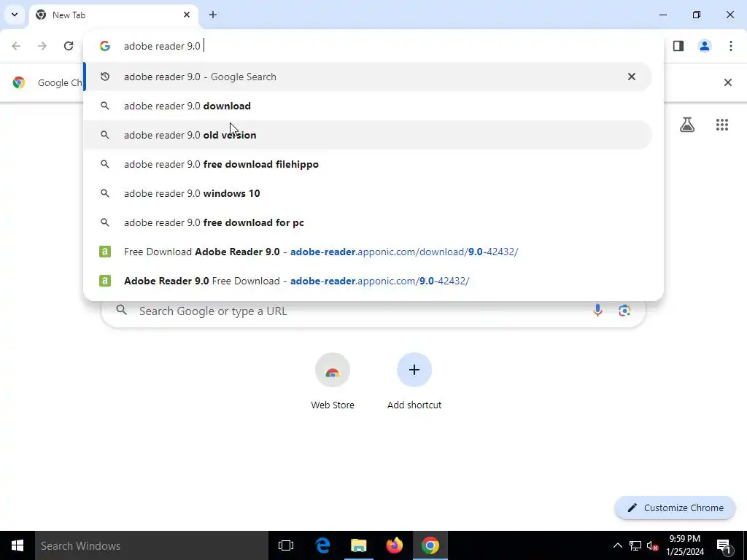Open Google apps grid icon

pyautogui.click(x=722, y=125)
